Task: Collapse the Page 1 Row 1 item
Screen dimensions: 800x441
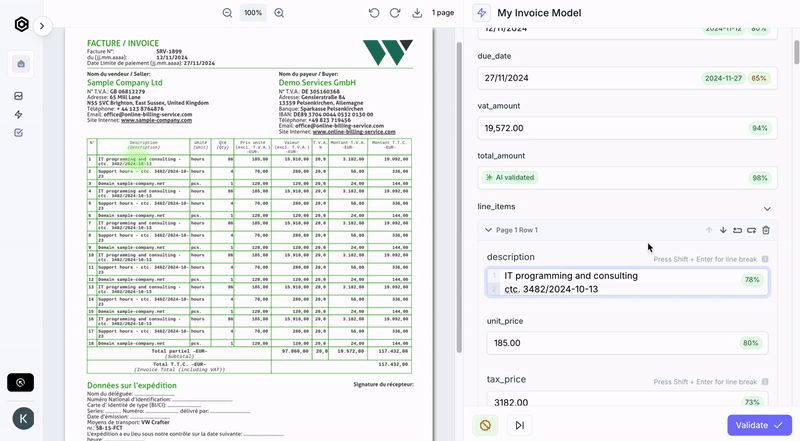Action: [488, 230]
